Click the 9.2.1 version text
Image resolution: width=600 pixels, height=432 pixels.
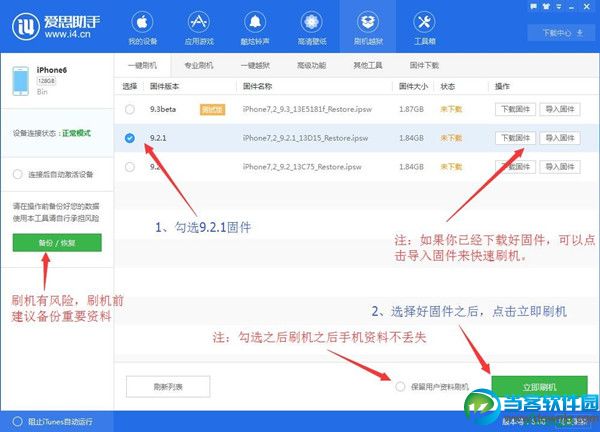click(158, 138)
